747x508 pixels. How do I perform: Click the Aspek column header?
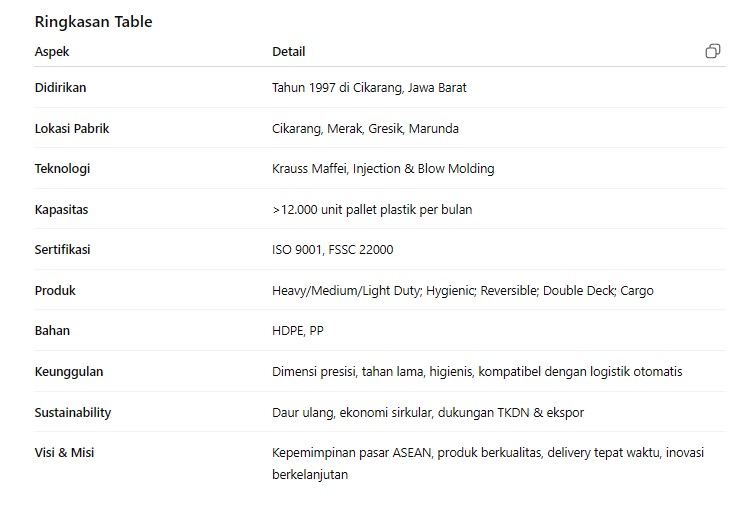click(x=52, y=51)
